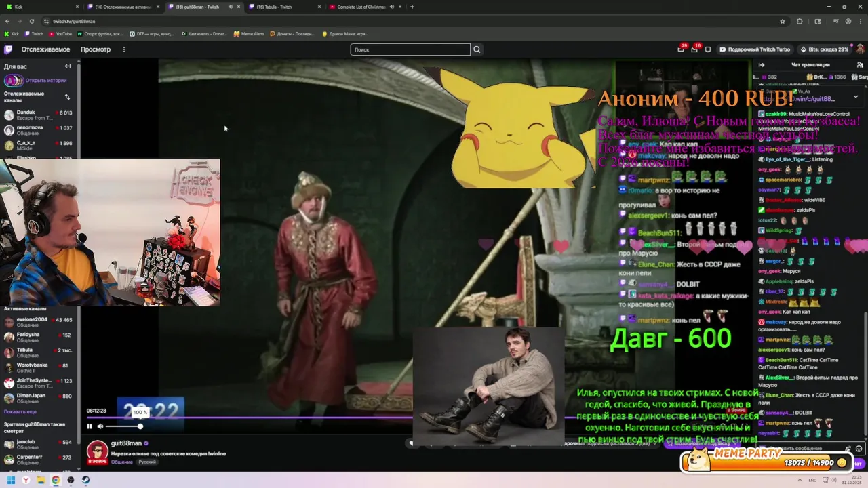Click the guit88man streamer avatar
This screenshot has height=488, width=868.
[x=97, y=452]
